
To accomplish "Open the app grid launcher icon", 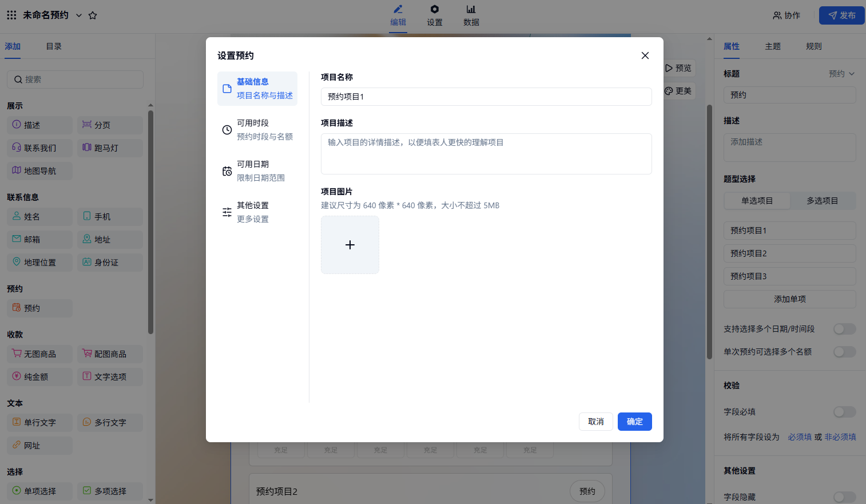I will pyautogui.click(x=11, y=15).
